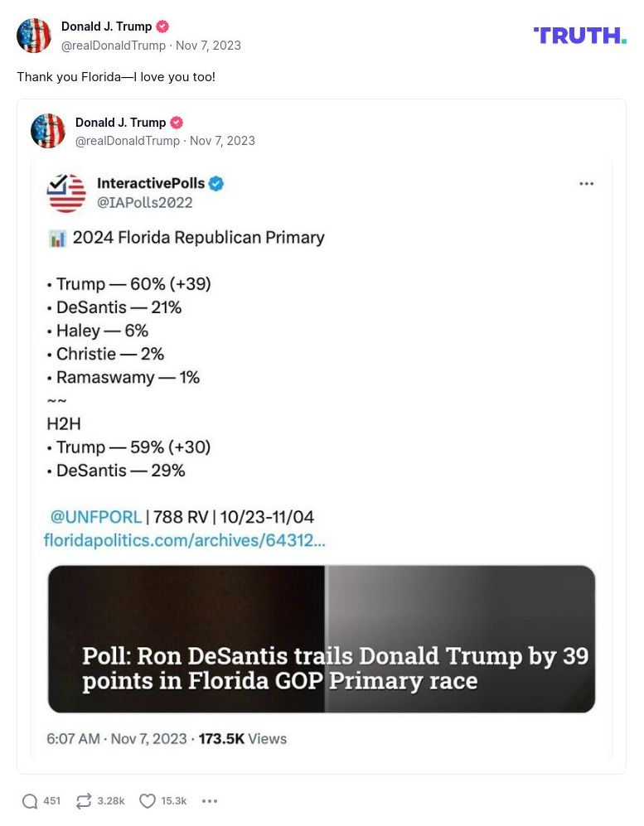Click the @realDonaldTrump username
The height and width of the screenshot is (826, 644).
coord(114,46)
